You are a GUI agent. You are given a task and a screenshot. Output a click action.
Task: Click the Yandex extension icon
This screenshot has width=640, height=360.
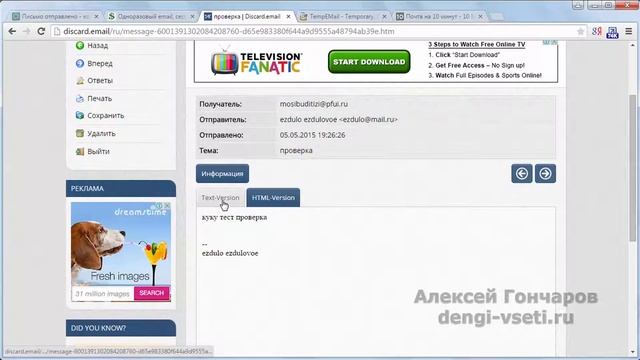[597, 31]
